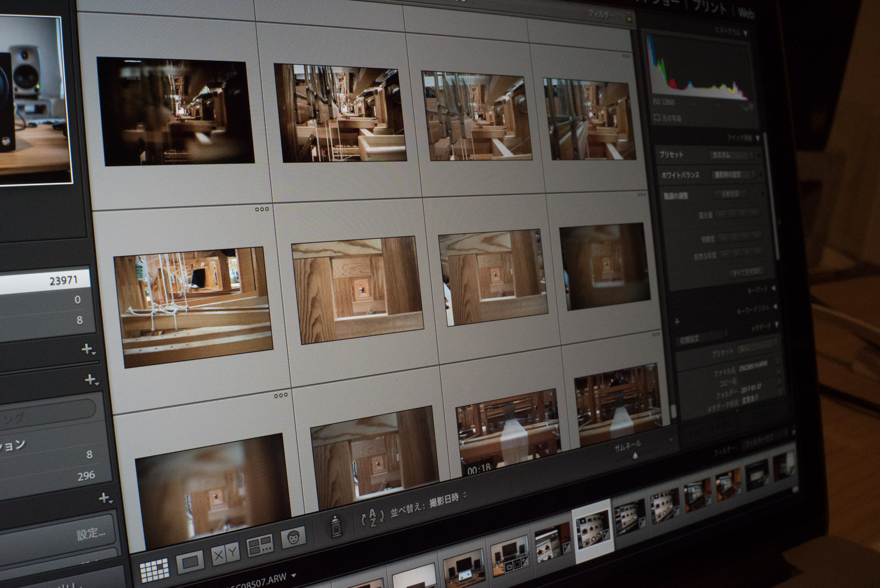Viewport: 880px width, 588px height.
Task: Select second thumbnail in top grid row
Action: [x=340, y=113]
